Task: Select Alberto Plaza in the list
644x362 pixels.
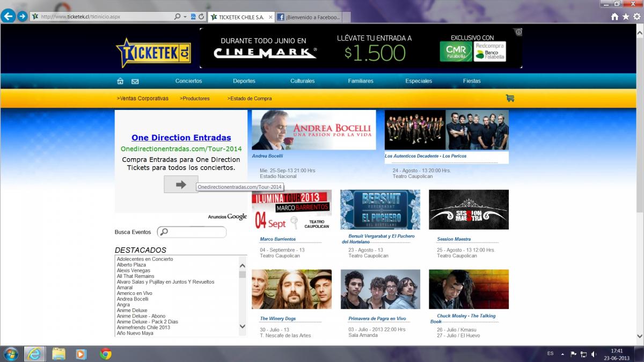Action: tap(131, 265)
